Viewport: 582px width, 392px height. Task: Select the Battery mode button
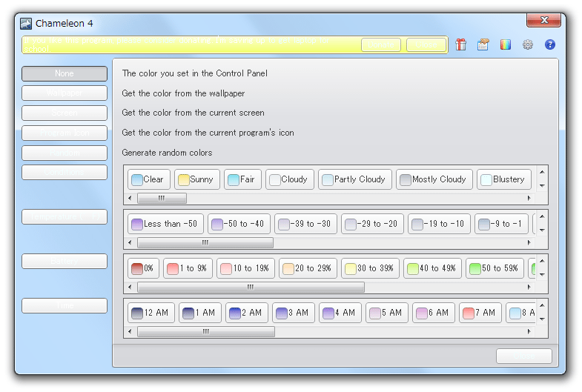click(65, 261)
